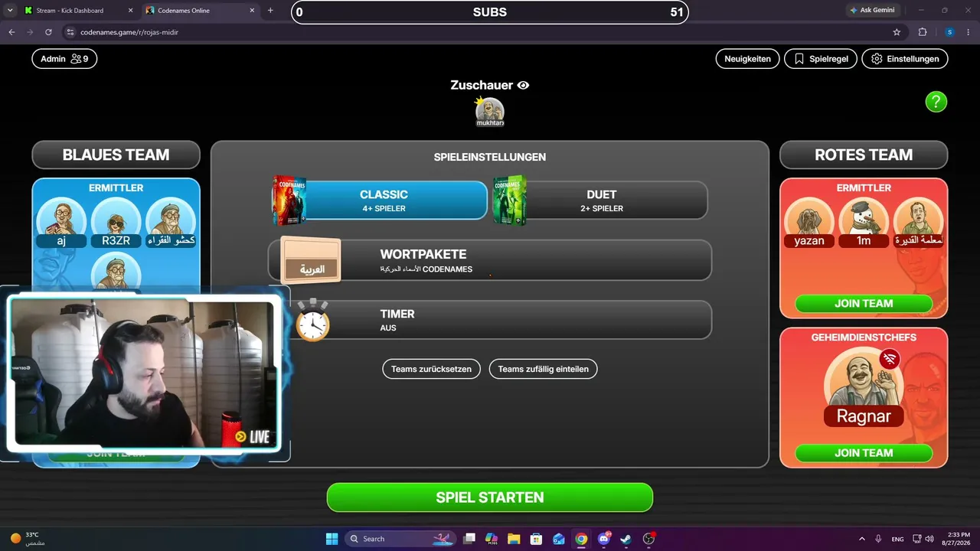Click player aj's avatar

(61, 222)
